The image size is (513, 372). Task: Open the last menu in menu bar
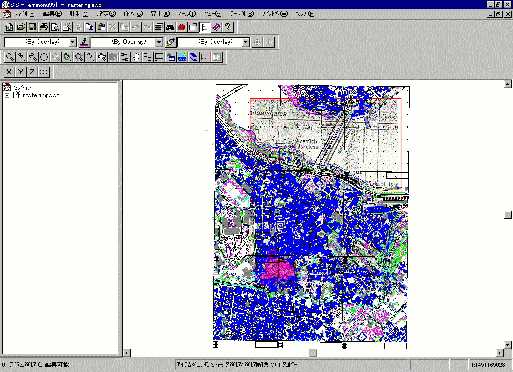304,14
